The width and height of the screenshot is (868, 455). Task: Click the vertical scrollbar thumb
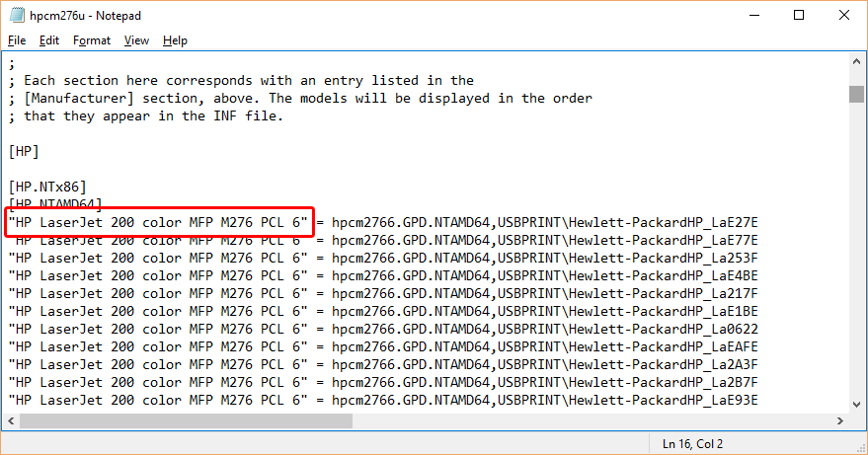[856, 94]
